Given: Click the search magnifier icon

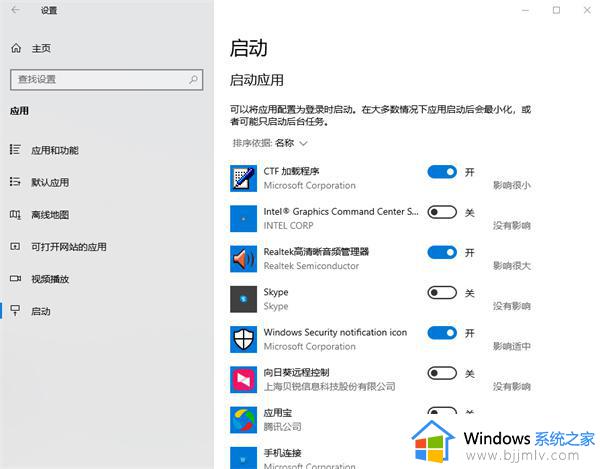Looking at the screenshot, I should [194, 80].
